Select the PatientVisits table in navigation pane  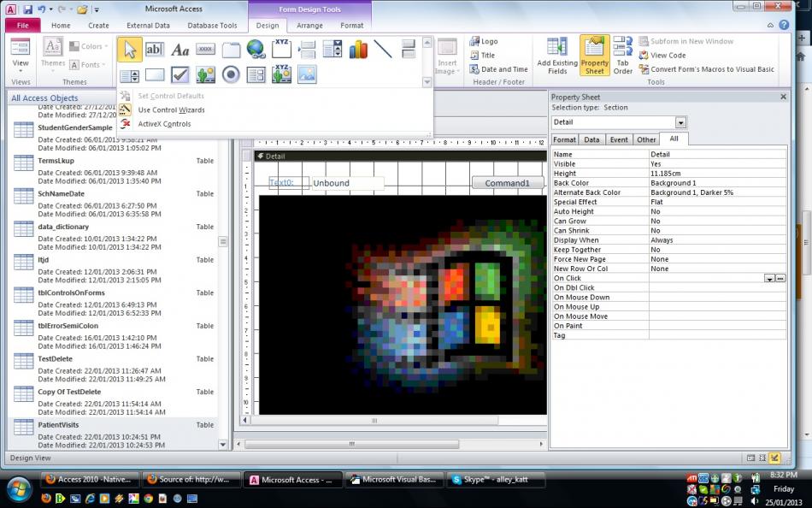pyautogui.click(x=113, y=434)
